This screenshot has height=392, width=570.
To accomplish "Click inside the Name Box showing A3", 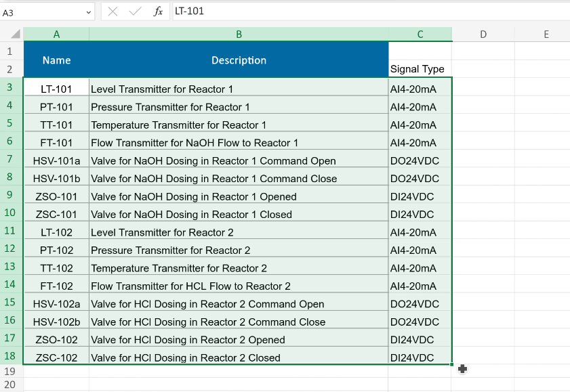I will [x=41, y=12].
